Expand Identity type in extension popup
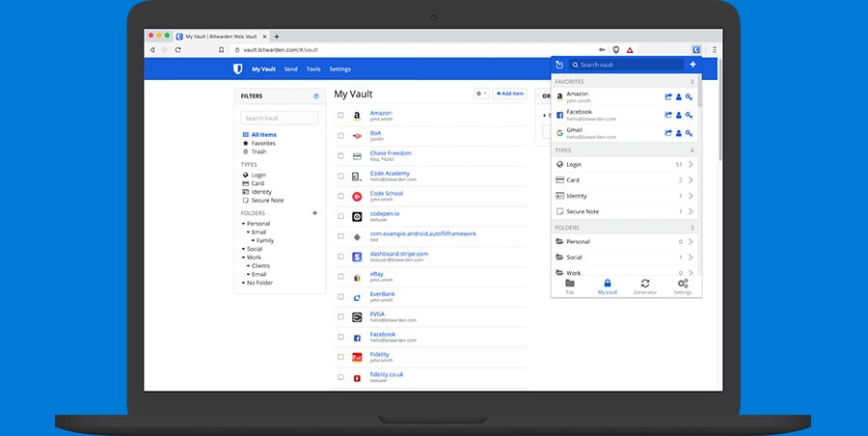868x436 pixels. [691, 196]
